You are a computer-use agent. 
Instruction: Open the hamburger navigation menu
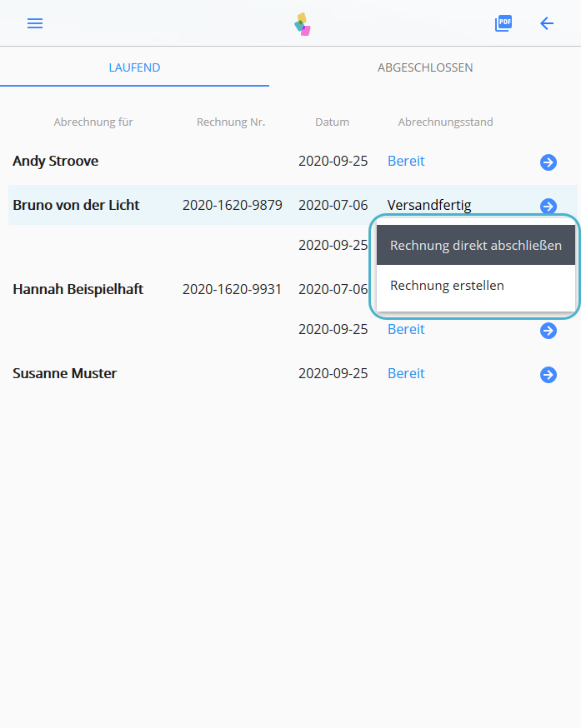(x=35, y=23)
